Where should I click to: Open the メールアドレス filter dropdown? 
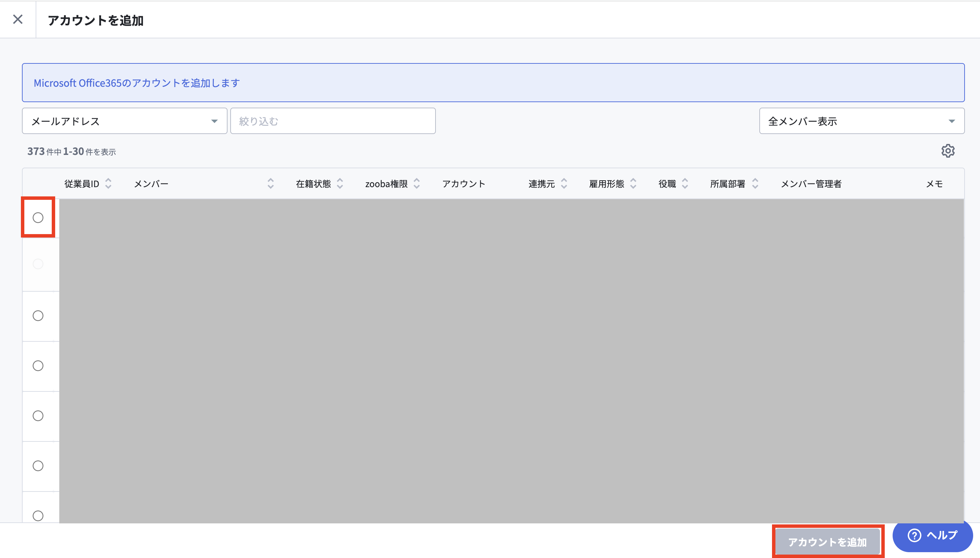tap(124, 121)
